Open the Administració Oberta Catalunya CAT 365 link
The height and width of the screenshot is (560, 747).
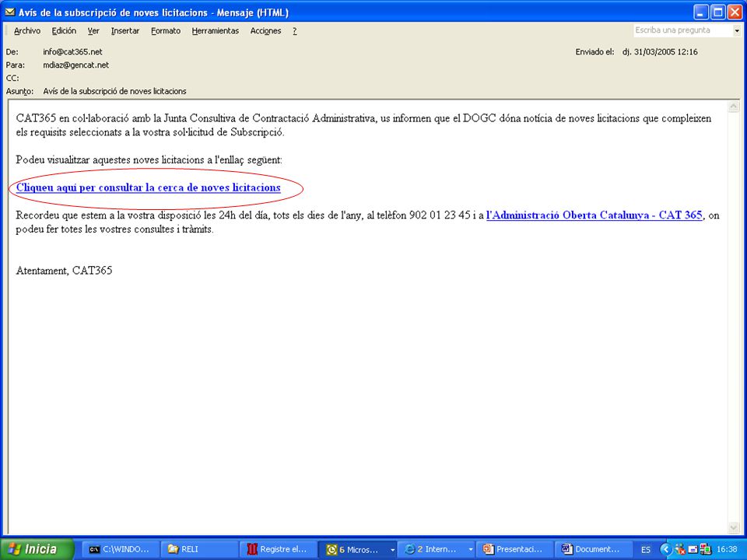[x=594, y=215]
